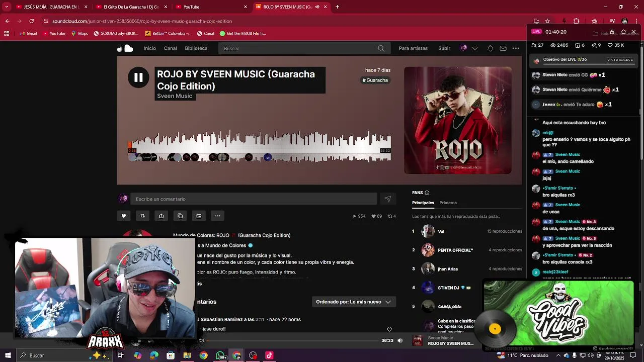
Task: Open fan STIVEN DJ profile
Action: (x=448, y=288)
